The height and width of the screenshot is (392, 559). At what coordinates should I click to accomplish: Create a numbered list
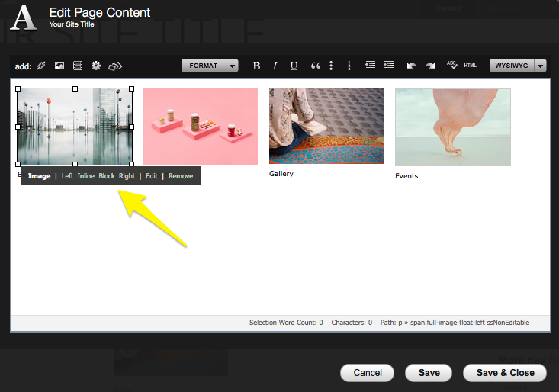352,66
